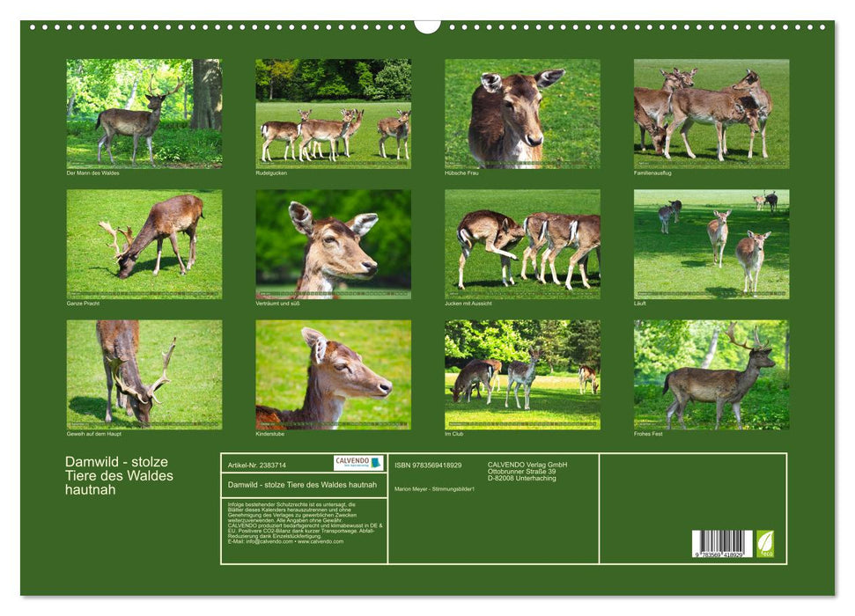Select the 'Ganze Pracht' grazing stag photo
The height and width of the screenshot is (616, 855).
pos(144,245)
